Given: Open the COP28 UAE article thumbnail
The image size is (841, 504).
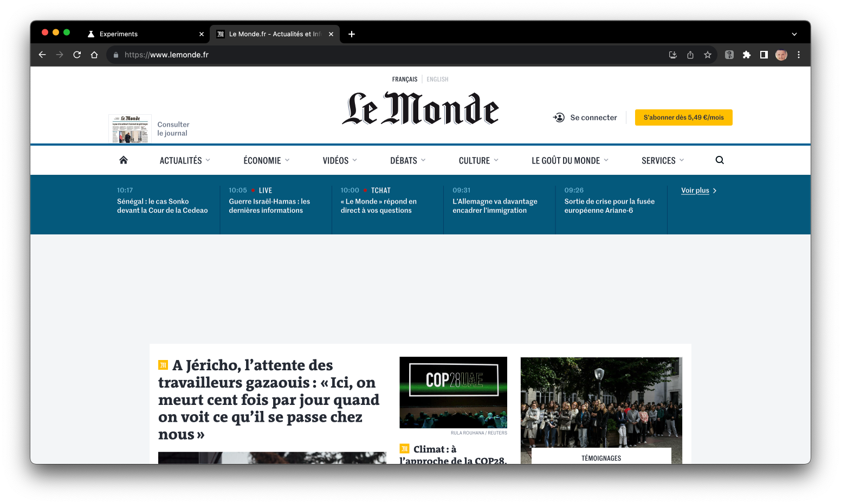Looking at the screenshot, I should 453,392.
